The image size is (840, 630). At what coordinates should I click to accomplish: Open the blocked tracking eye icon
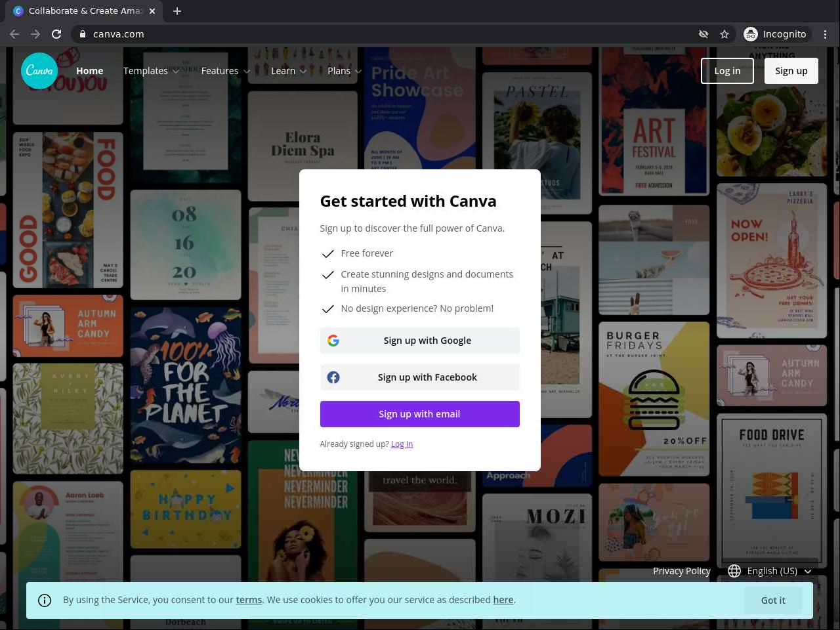click(703, 34)
